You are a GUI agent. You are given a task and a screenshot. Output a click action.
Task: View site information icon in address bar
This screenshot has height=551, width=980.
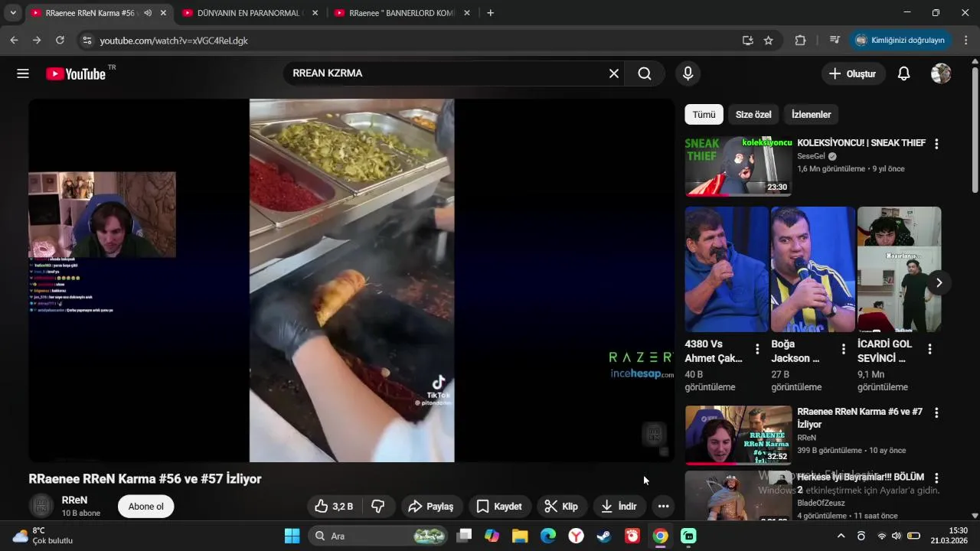click(87, 41)
